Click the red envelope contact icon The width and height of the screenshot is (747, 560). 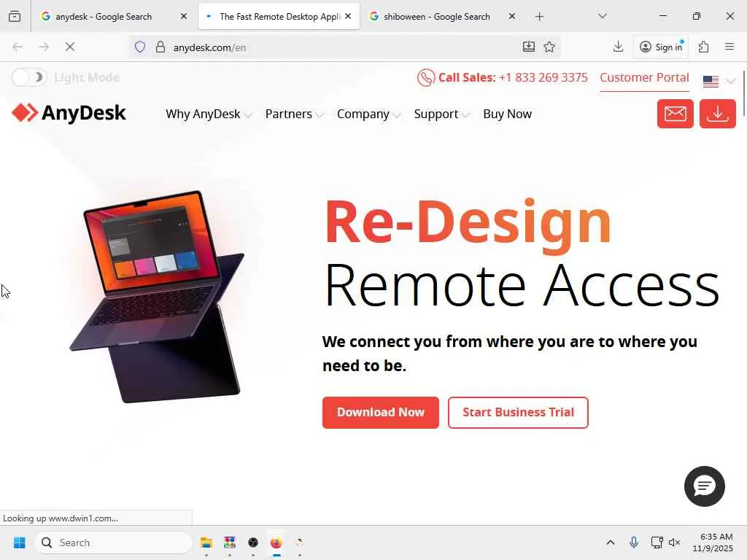tap(675, 114)
